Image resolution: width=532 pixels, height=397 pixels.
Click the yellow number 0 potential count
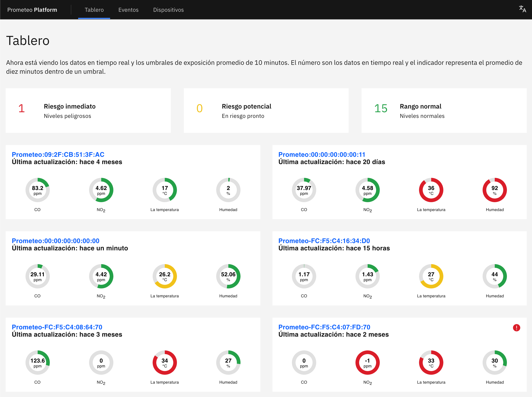(x=200, y=108)
